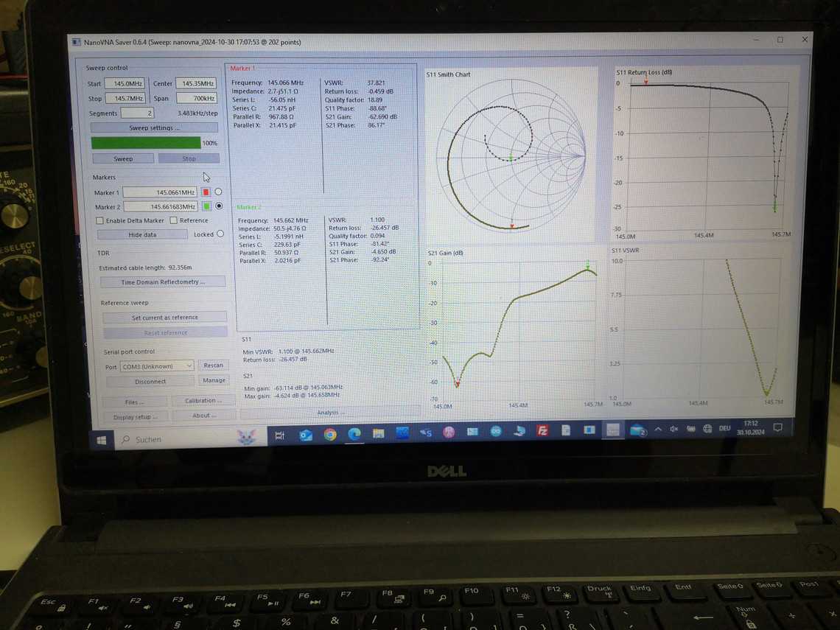
Task: Edit the Marker 2 frequency field
Action: [161, 207]
